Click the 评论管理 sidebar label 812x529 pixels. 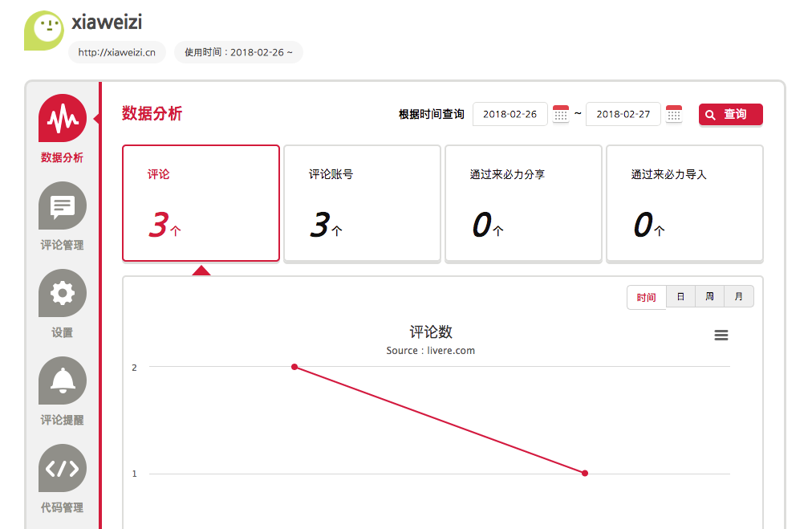(x=62, y=245)
